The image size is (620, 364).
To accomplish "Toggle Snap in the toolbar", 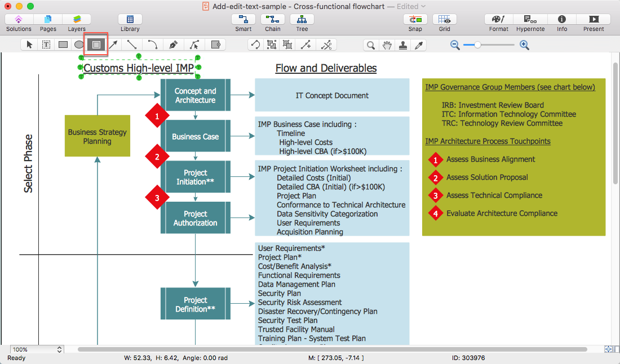I will [x=415, y=23].
